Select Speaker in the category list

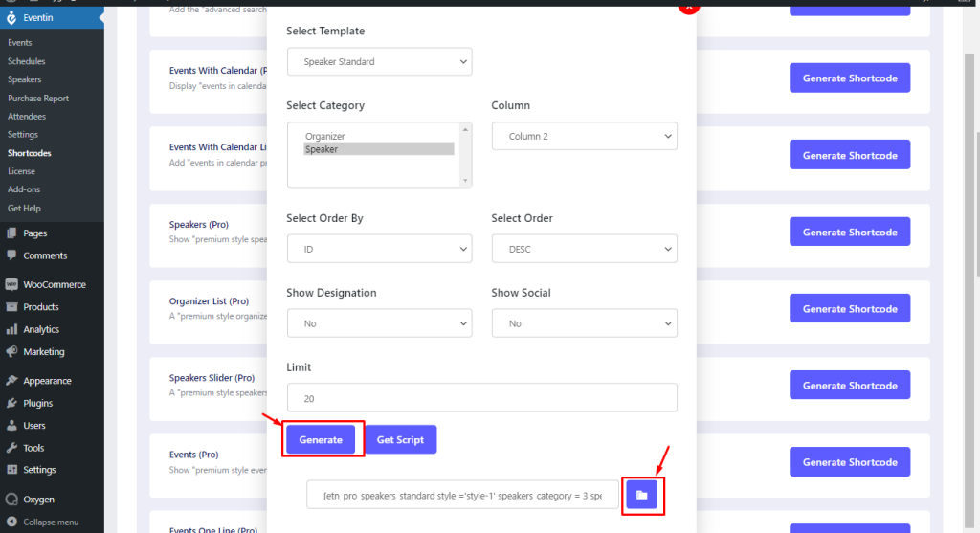click(379, 149)
